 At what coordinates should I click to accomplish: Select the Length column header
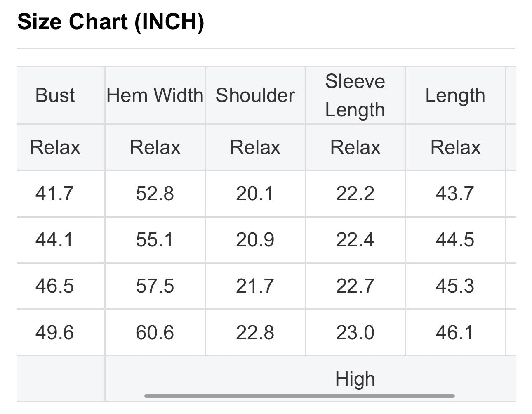point(455,95)
